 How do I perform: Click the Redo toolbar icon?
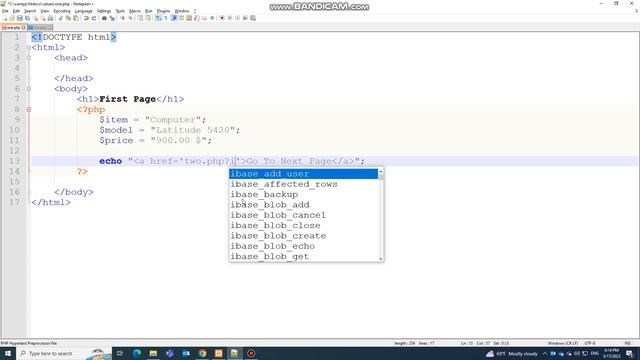(94, 18)
